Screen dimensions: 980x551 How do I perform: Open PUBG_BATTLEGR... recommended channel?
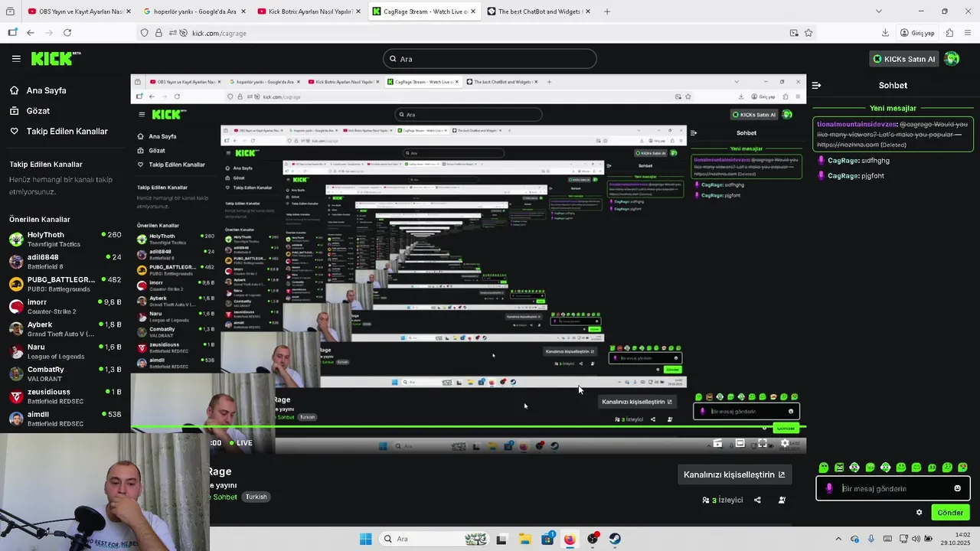coord(65,284)
